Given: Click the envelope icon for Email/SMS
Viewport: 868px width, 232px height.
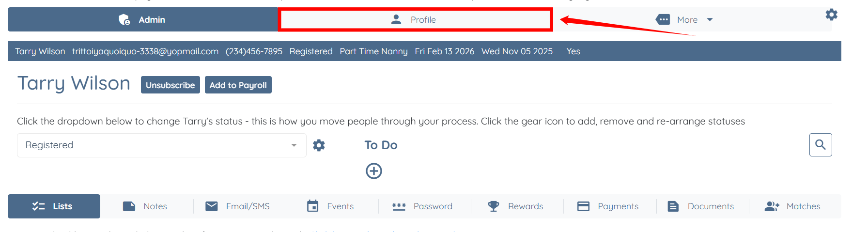Looking at the screenshot, I should (212, 206).
